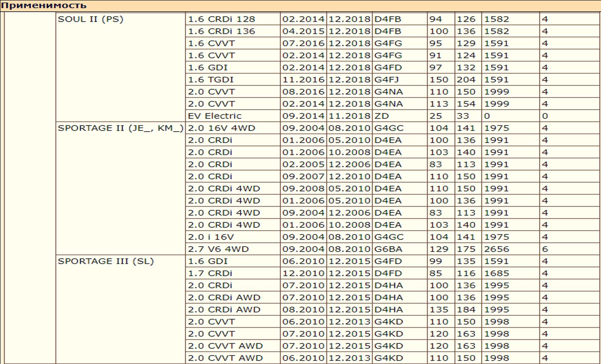Image resolution: width=601 pixels, height=364 pixels.
Task: Click the 184 horsepower value
Action: coord(468,309)
